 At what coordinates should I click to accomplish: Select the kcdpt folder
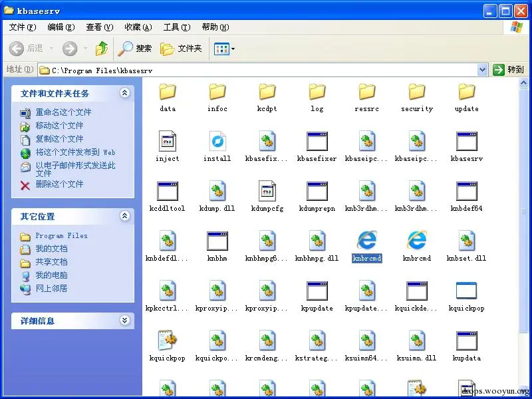pyautogui.click(x=267, y=92)
